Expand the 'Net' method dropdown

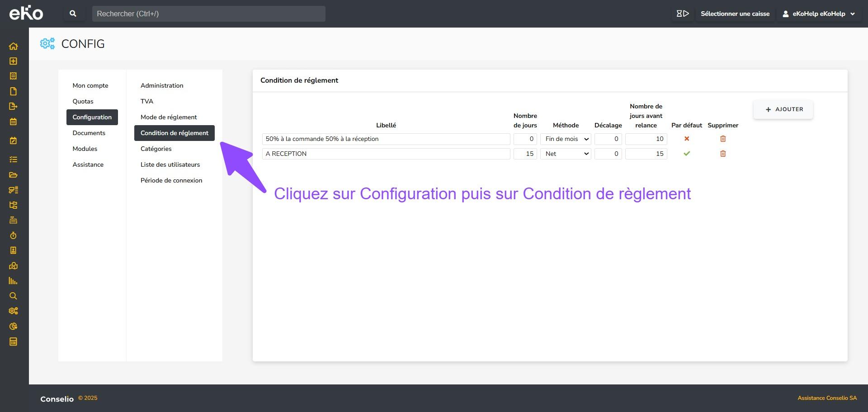[566, 154]
